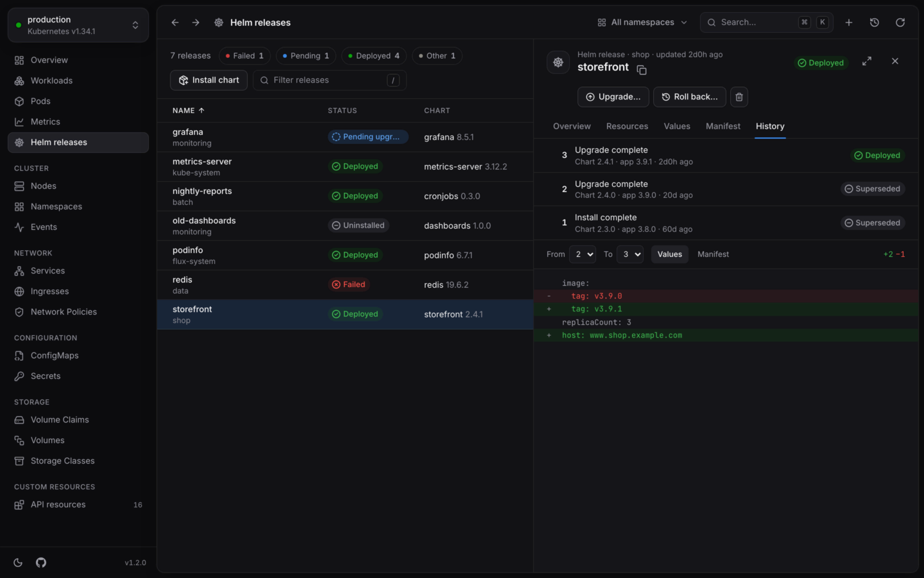This screenshot has width=924, height=578.
Task: Open Network Policies in the sidebar
Action: (78, 312)
